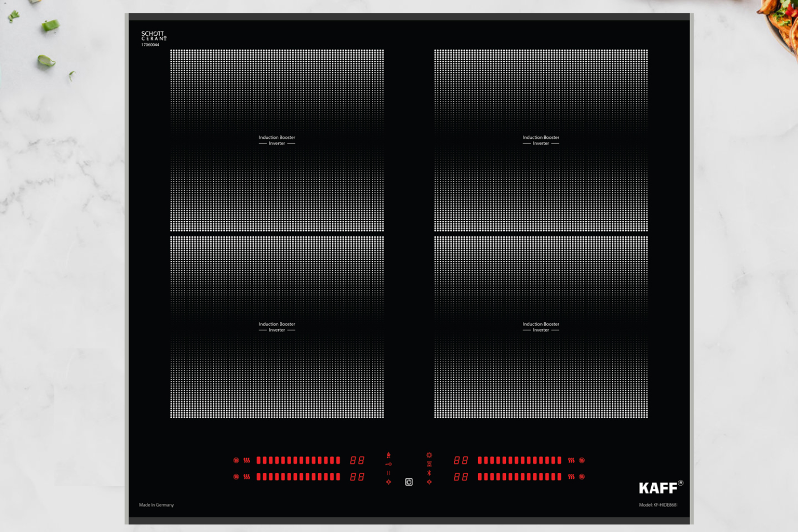Tap the gear settings icon

coord(429,455)
